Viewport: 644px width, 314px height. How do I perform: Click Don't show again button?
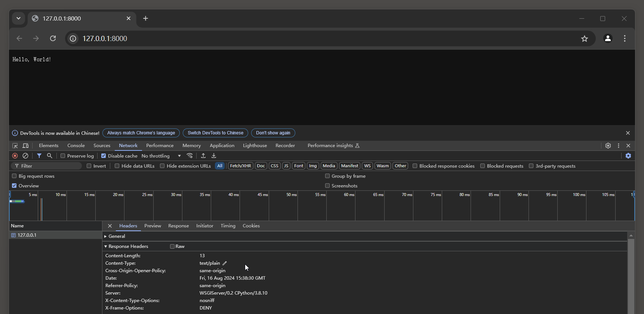pyautogui.click(x=273, y=133)
